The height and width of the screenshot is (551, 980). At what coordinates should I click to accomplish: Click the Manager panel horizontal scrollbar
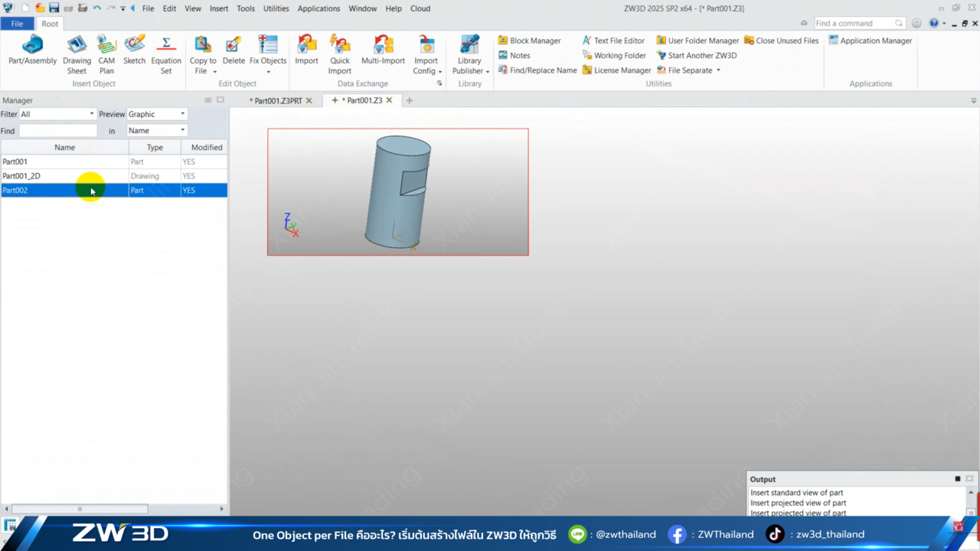click(x=80, y=509)
